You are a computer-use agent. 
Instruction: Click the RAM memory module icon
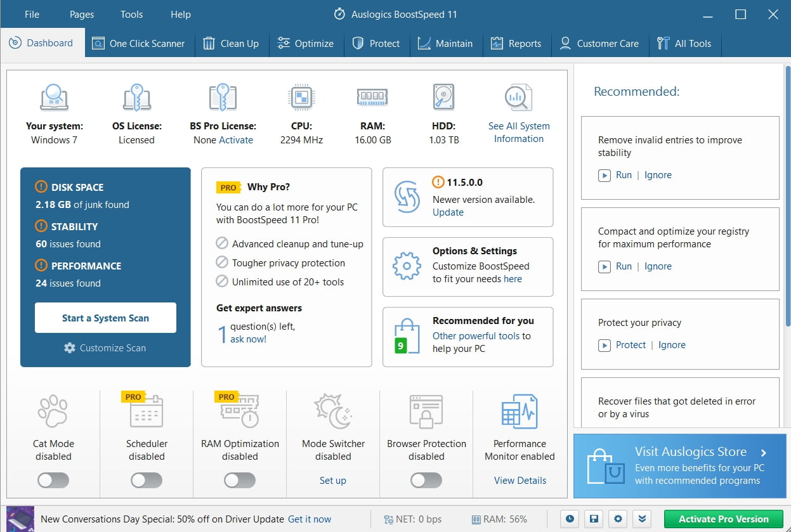(x=372, y=97)
